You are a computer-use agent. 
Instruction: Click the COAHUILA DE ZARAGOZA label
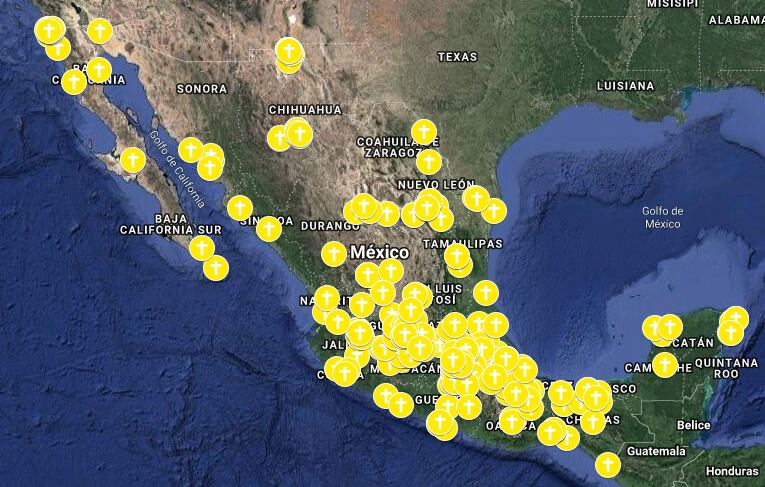click(x=398, y=147)
